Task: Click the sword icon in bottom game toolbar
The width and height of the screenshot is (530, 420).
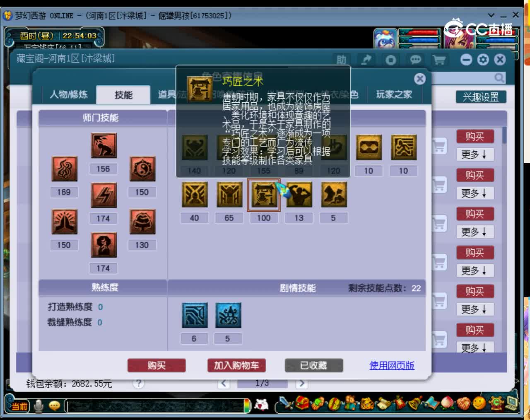Action: pyautogui.click(x=286, y=403)
